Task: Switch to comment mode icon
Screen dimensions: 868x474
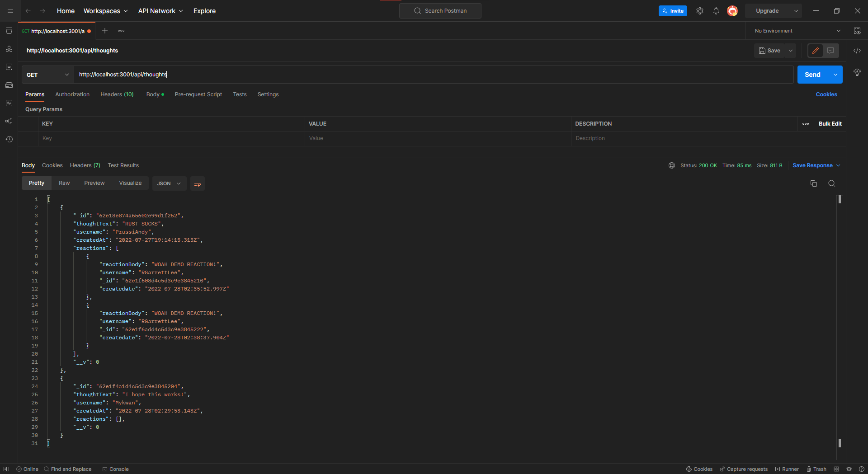Action: (830, 51)
